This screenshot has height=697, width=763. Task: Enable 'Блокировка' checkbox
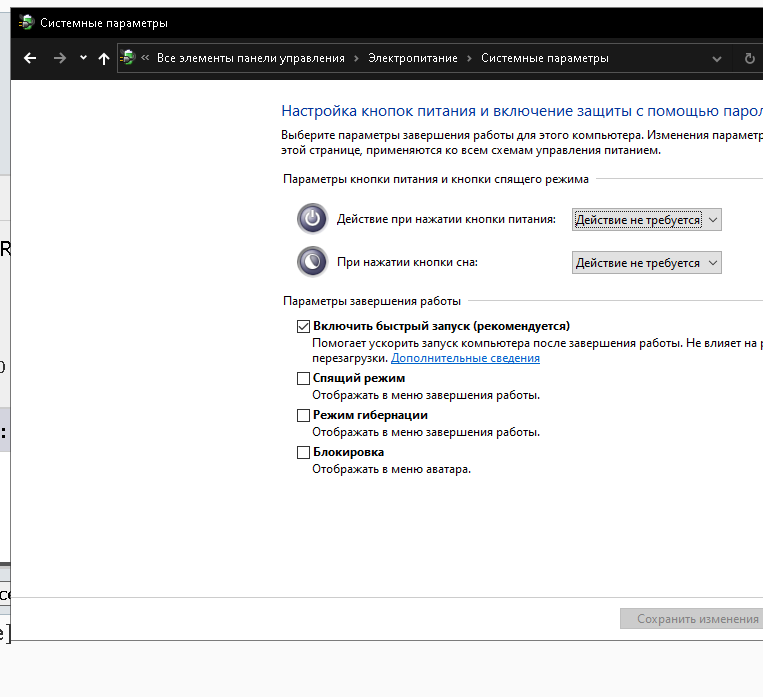click(x=303, y=452)
